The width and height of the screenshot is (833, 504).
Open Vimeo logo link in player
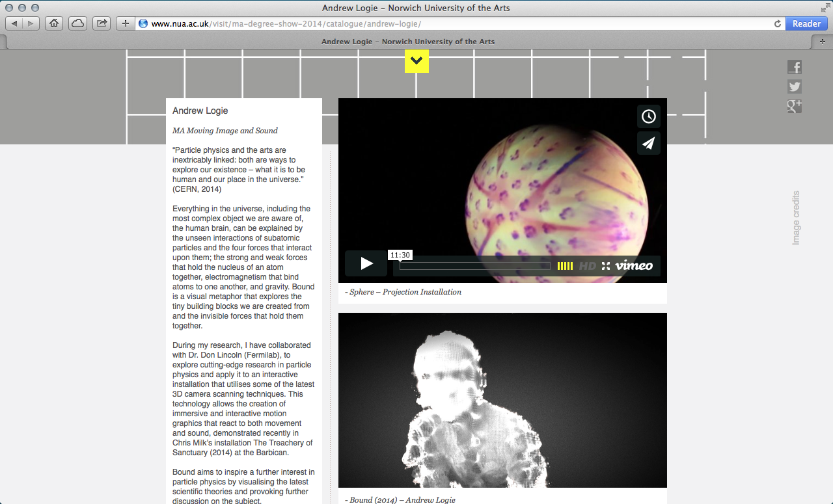(x=634, y=265)
